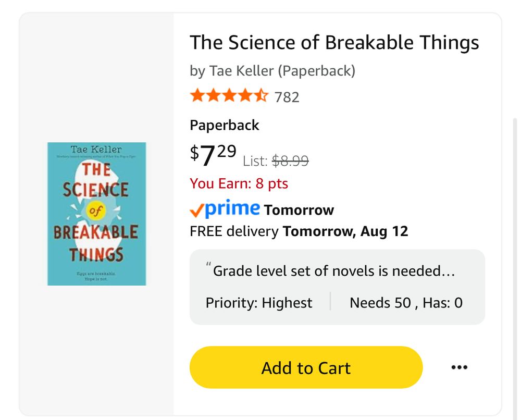Open the 782 reviews count

(x=287, y=97)
